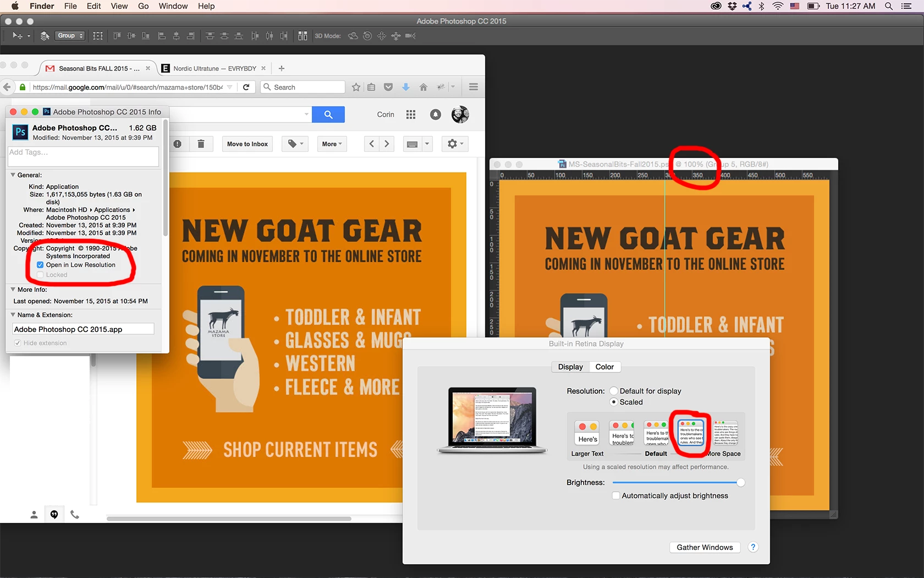This screenshot has height=578, width=924.
Task: Open the Gmail search options dropdown arrow
Action: (x=306, y=114)
